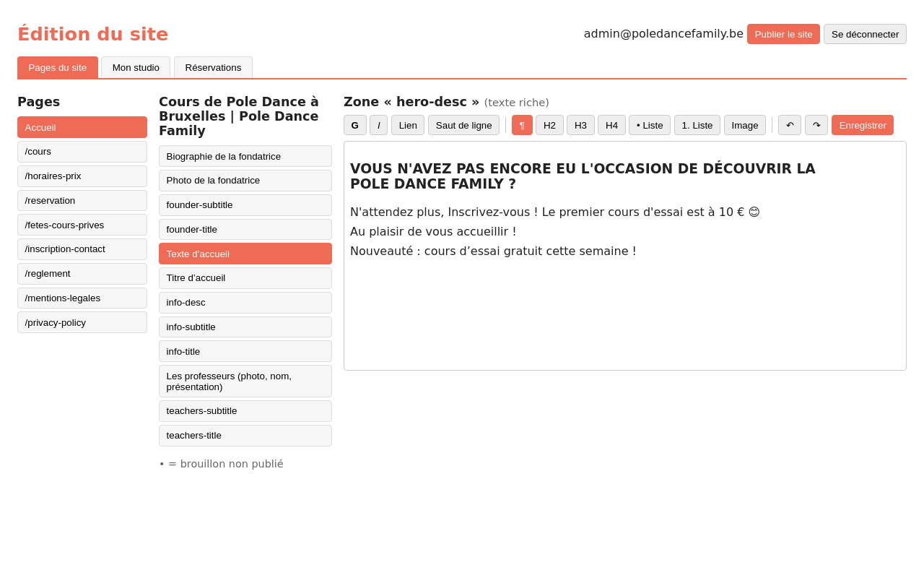The height and width of the screenshot is (578, 924).
Task: Select the founder-subtitle zone
Action: (245, 205)
